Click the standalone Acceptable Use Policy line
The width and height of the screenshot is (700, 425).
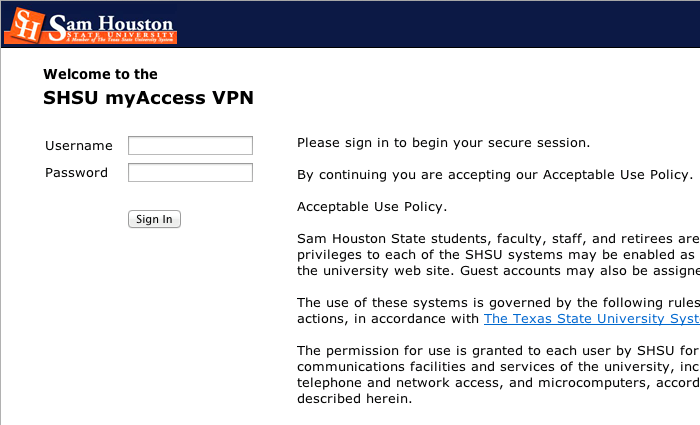click(x=372, y=207)
